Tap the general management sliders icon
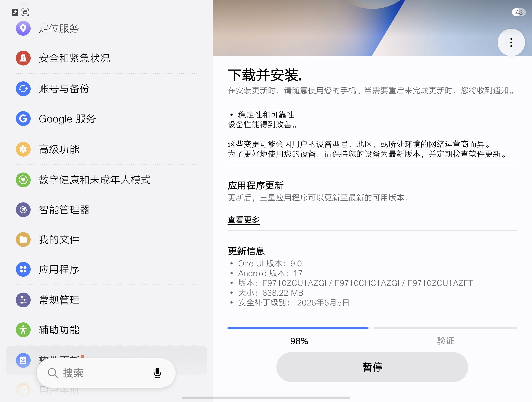The width and height of the screenshot is (532, 402). pos(23,300)
